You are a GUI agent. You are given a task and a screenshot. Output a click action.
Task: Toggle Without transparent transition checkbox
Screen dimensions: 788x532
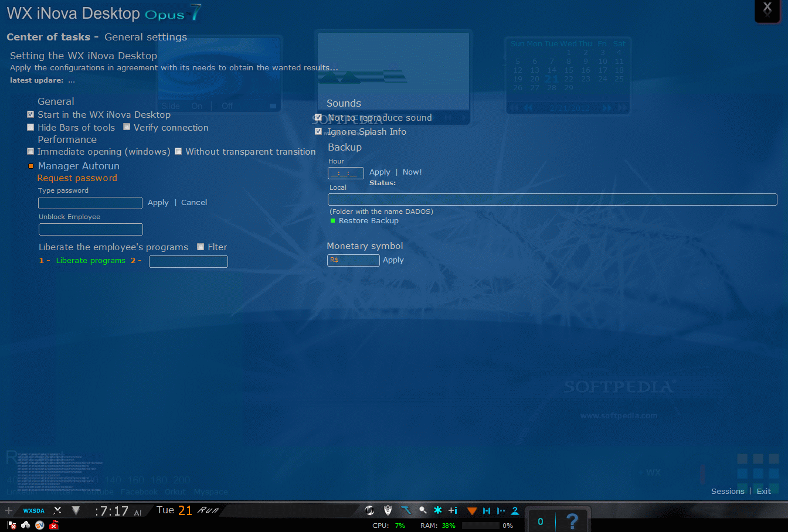click(178, 151)
